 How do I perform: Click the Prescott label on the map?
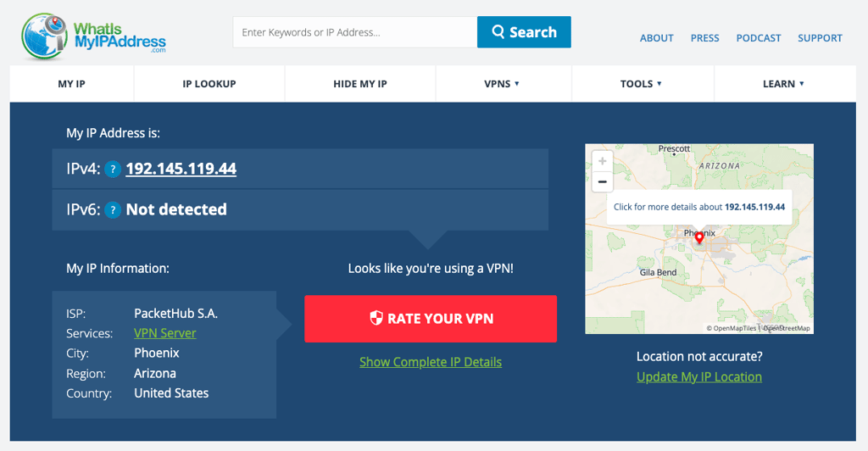674,148
